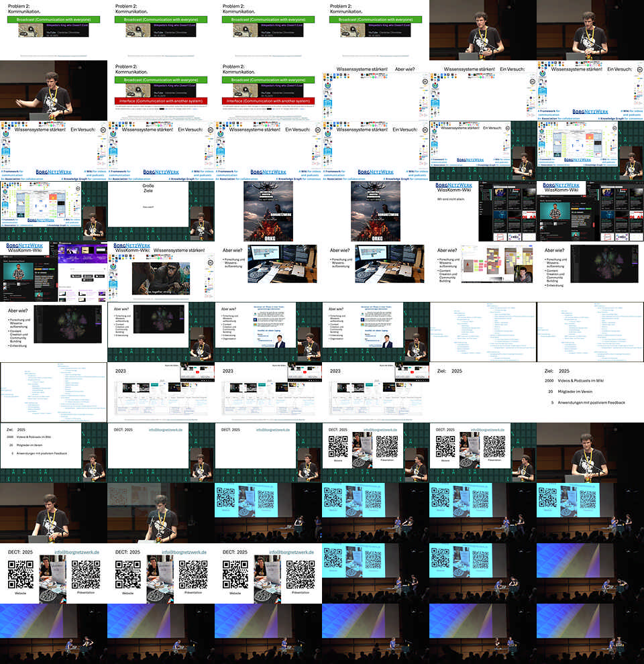Click '5 Anwendungen mit positivem Feedback' in full-frame slide

click(588, 402)
